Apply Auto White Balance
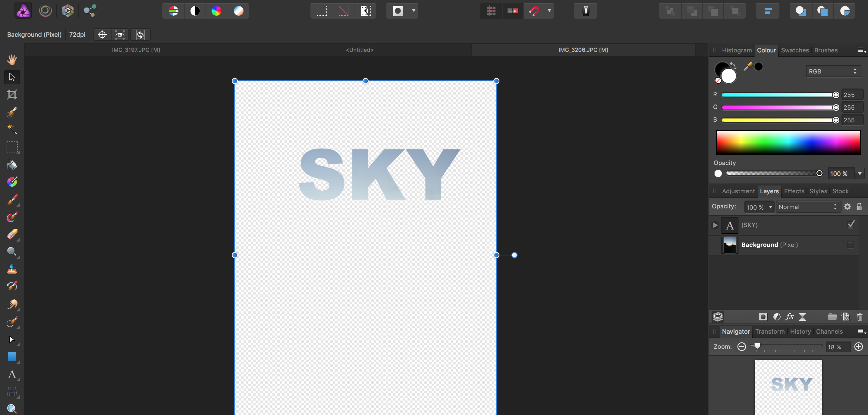Screen dimensions: 868x415 pos(238,11)
